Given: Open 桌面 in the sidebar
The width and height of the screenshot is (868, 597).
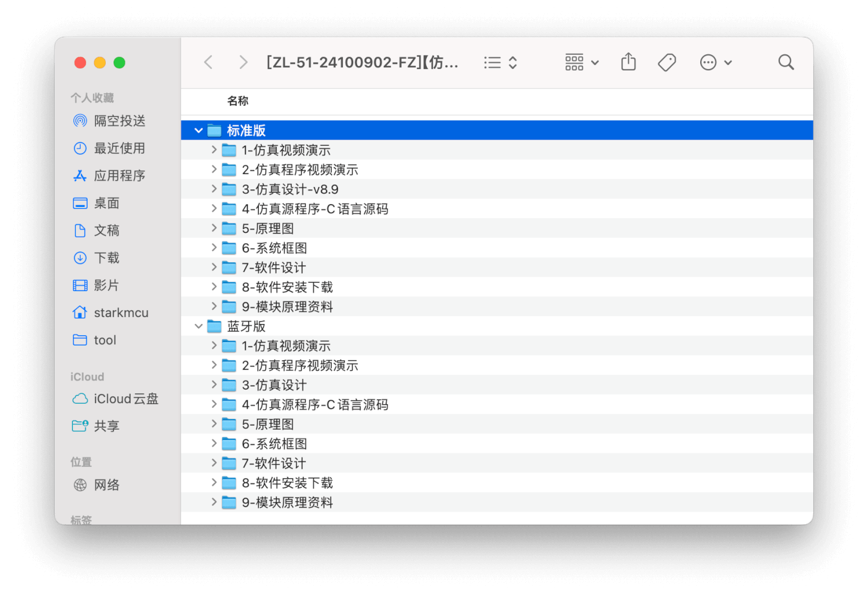Looking at the screenshot, I should click(96, 203).
